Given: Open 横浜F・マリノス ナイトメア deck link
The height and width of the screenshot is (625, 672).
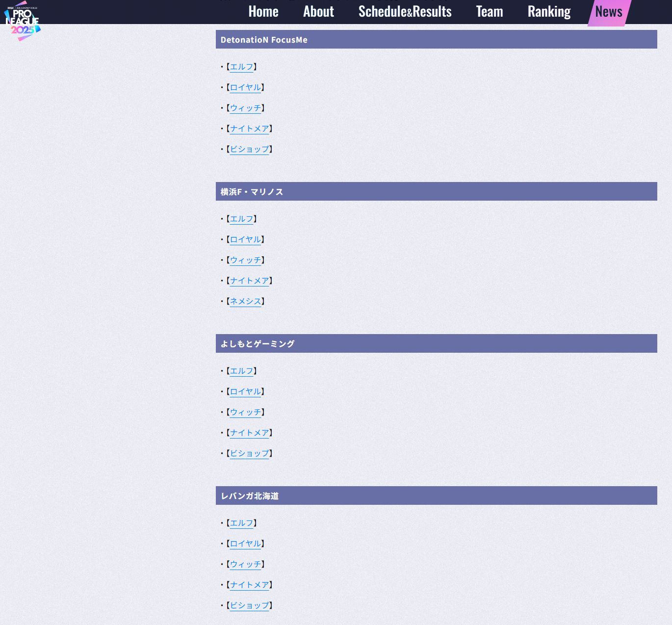Looking at the screenshot, I should coord(249,281).
